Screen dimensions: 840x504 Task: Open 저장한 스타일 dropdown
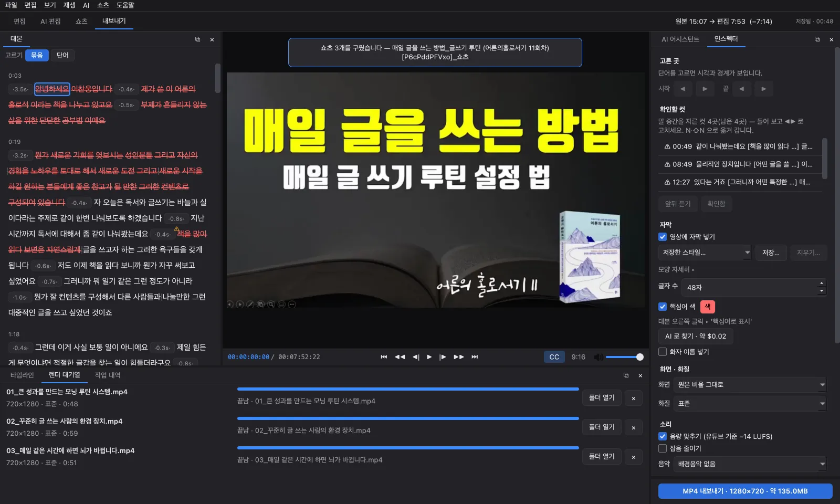click(x=705, y=253)
